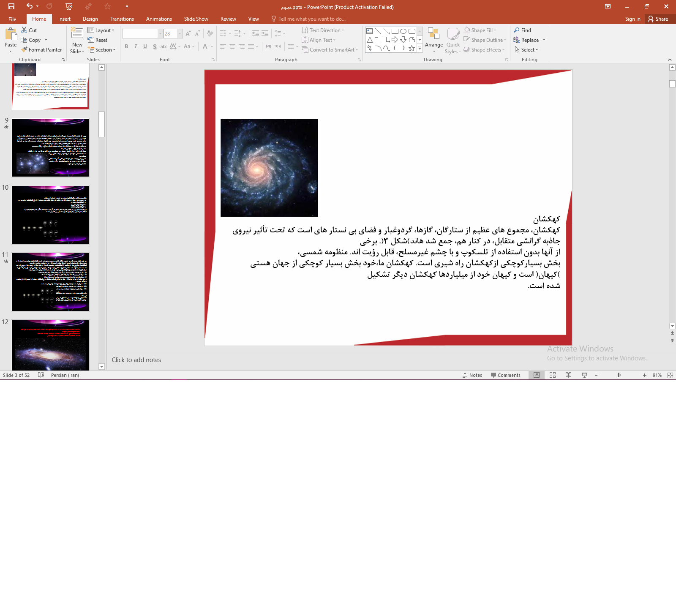Click the Save icon in title bar
676x616 pixels.
pos(11,6)
